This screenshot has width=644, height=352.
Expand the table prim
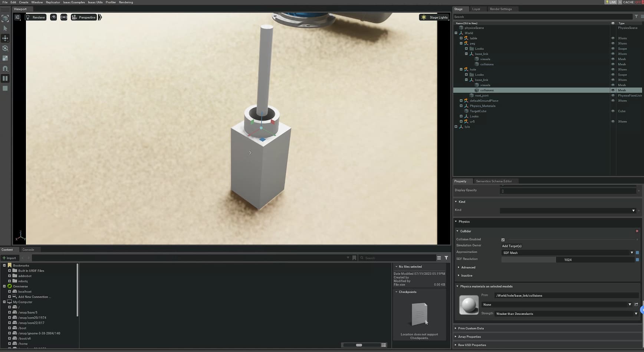tap(461, 38)
